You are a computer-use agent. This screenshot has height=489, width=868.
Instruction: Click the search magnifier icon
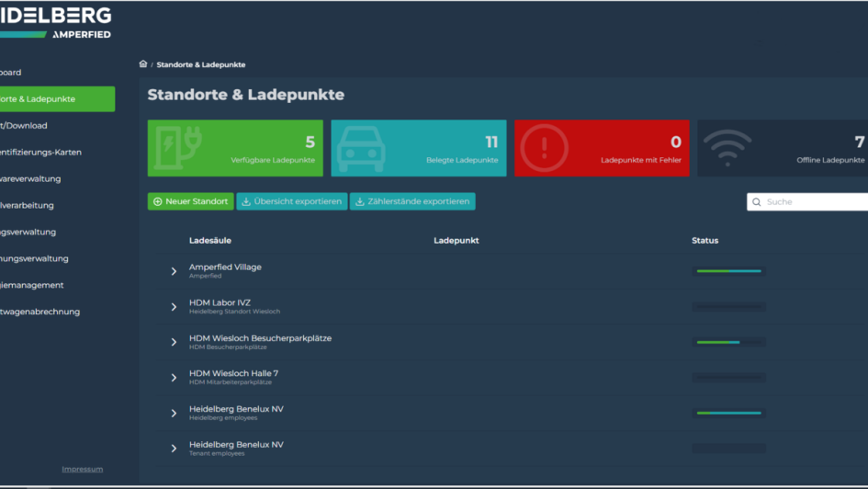(757, 202)
